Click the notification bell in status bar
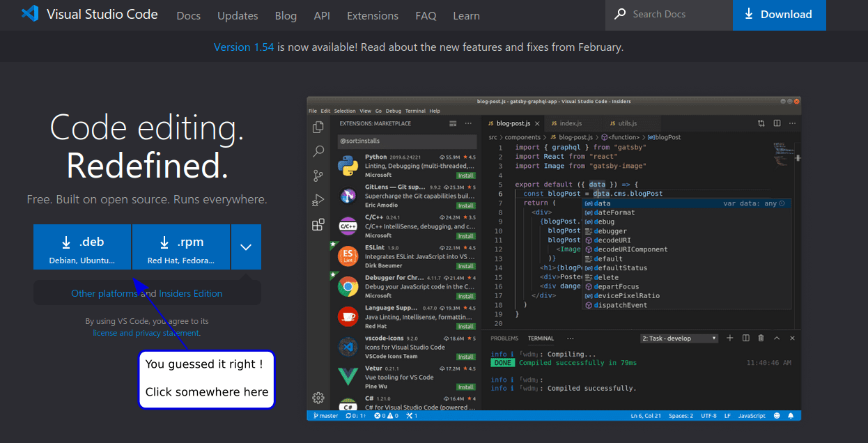The width and height of the screenshot is (868, 443). tap(791, 416)
